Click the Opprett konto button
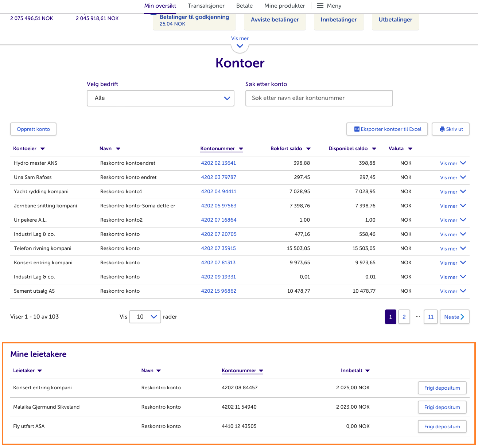 33,129
